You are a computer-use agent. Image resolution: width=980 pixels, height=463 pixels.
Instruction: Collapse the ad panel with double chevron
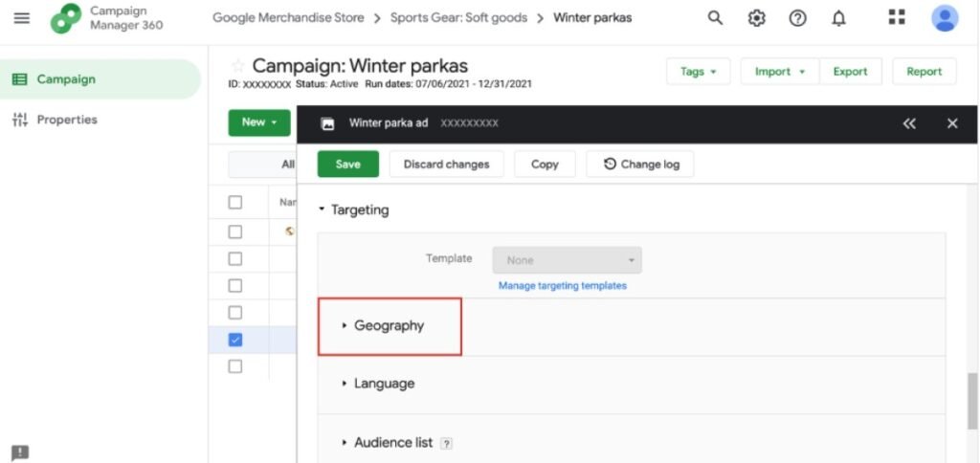pos(909,123)
